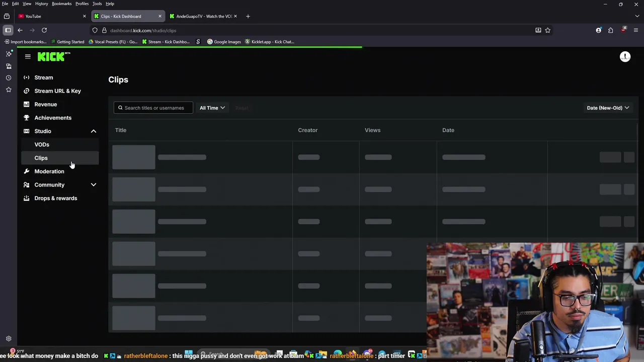Open Kicklet.app - Kick Chat bookmark

tap(270, 42)
